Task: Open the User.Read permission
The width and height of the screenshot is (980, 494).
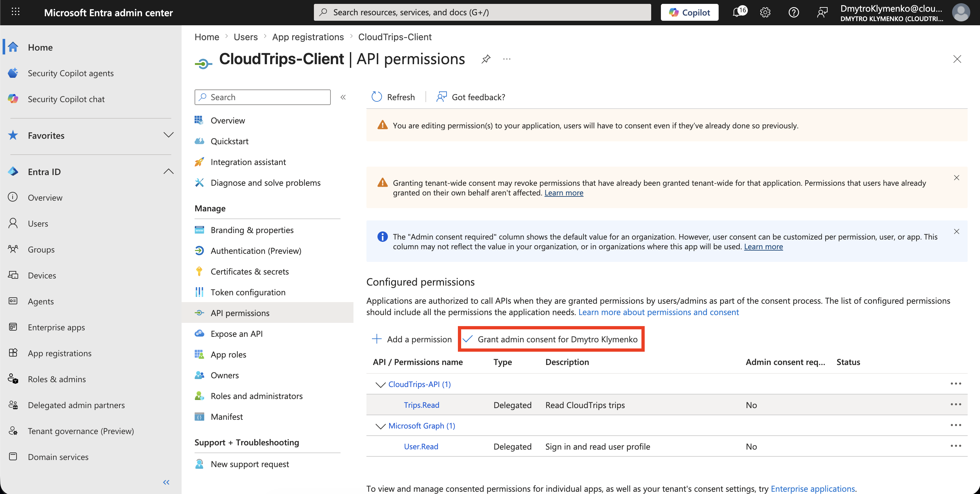Action: [x=421, y=446]
